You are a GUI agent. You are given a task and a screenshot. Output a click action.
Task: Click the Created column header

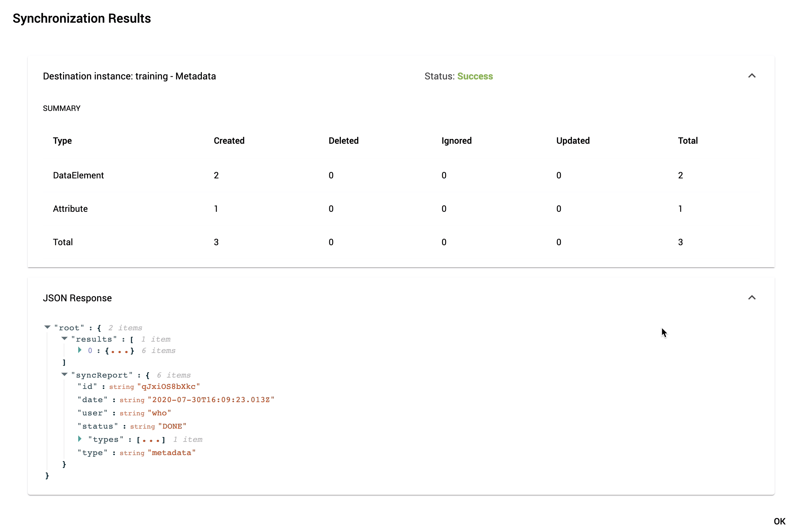[x=229, y=141]
